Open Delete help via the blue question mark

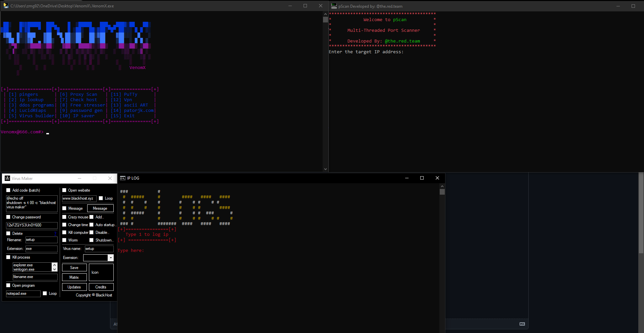(x=55, y=233)
